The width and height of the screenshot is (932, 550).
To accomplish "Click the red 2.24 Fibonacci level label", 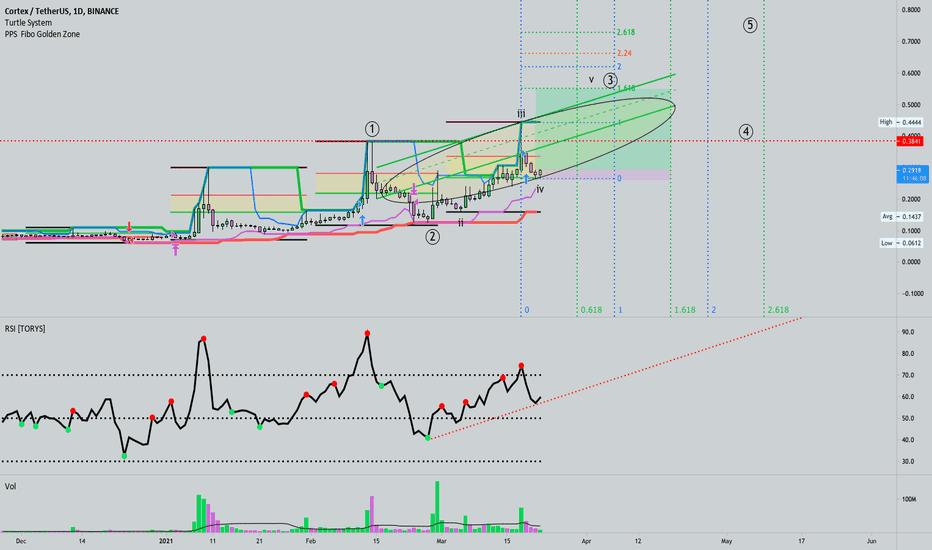I will click(624, 53).
